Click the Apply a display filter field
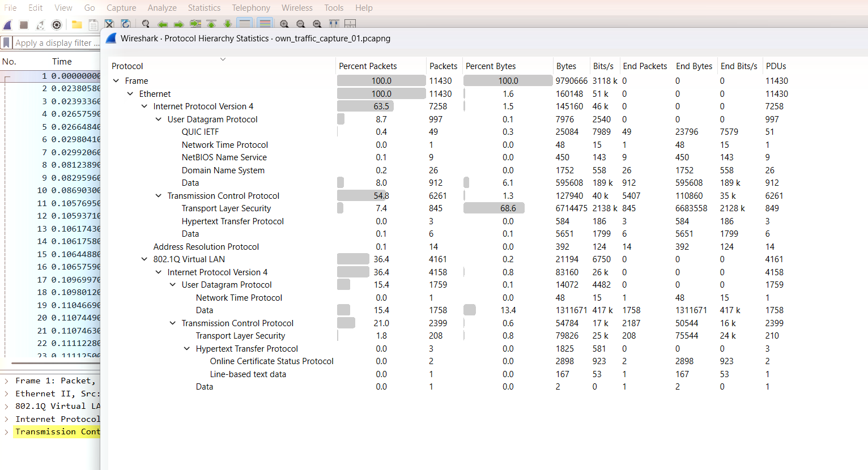This screenshot has height=470, width=868. coord(57,42)
